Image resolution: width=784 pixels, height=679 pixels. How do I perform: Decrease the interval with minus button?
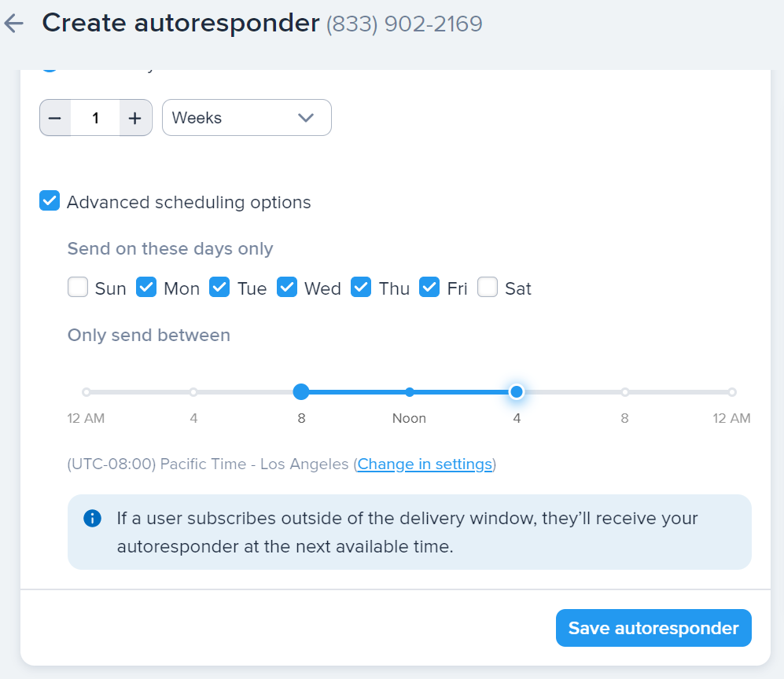click(x=55, y=118)
